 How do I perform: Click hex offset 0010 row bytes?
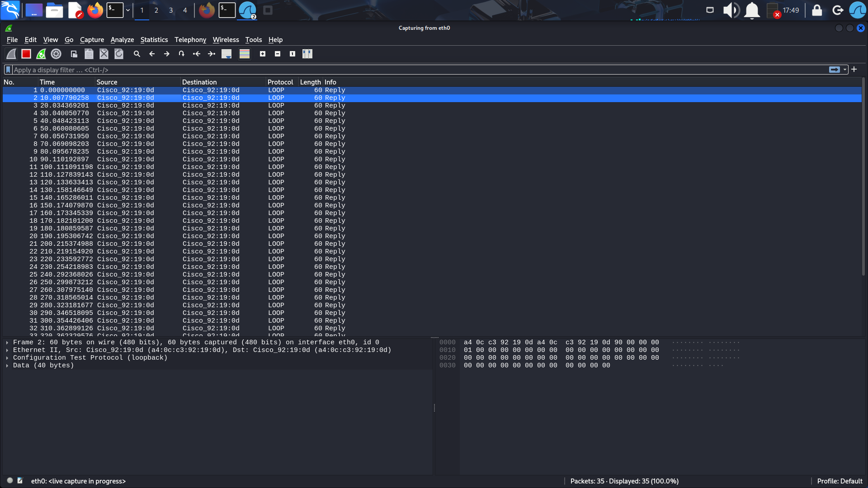coord(561,350)
